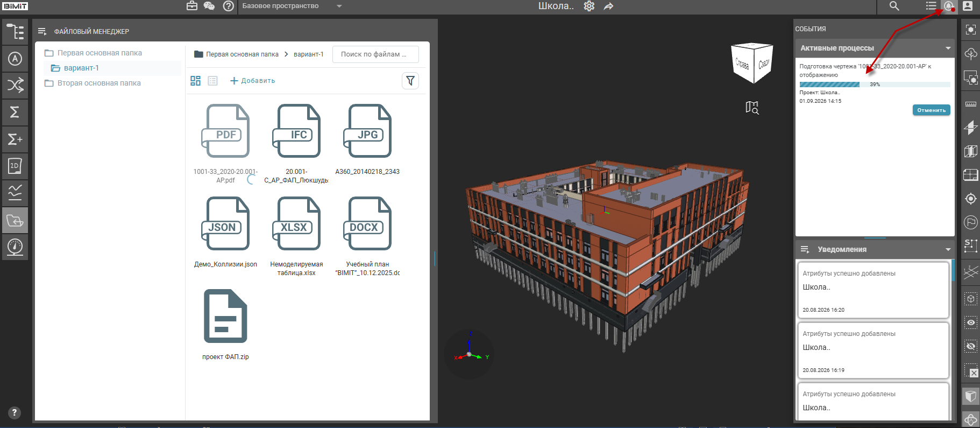The width and height of the screenshot is (980, 428).
Task: Open the shuffle collisions tool in left sidebar
Action: [x=15, y=85]
